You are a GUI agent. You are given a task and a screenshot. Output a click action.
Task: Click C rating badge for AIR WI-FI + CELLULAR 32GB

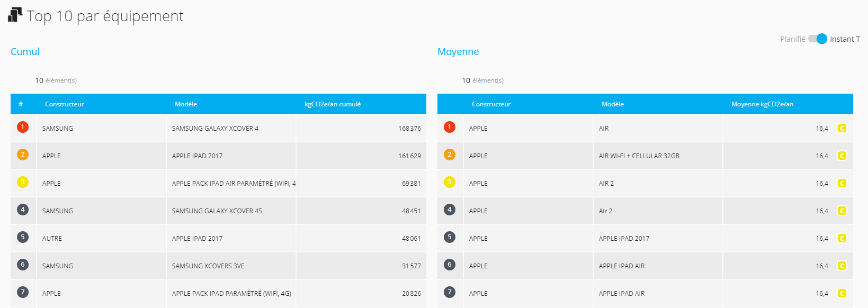click(x=842, y=156)
